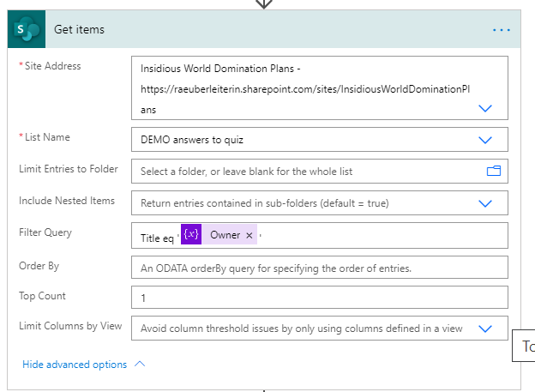535x392 pixels.
Task: Click Hide advanced options link
Action: (75, 365)
